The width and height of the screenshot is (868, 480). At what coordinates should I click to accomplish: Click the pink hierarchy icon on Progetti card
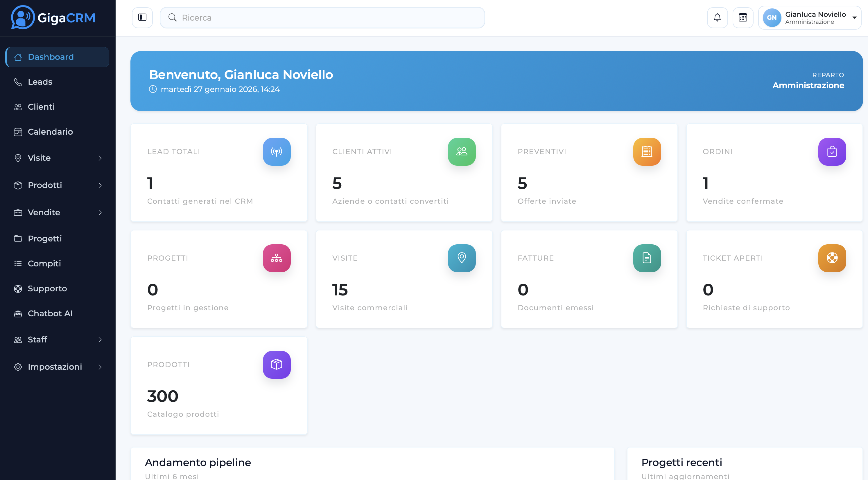(277, 258)
